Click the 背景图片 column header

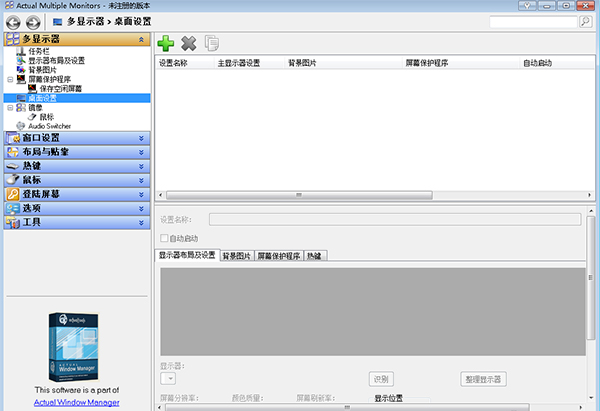(x=344, y=63)
